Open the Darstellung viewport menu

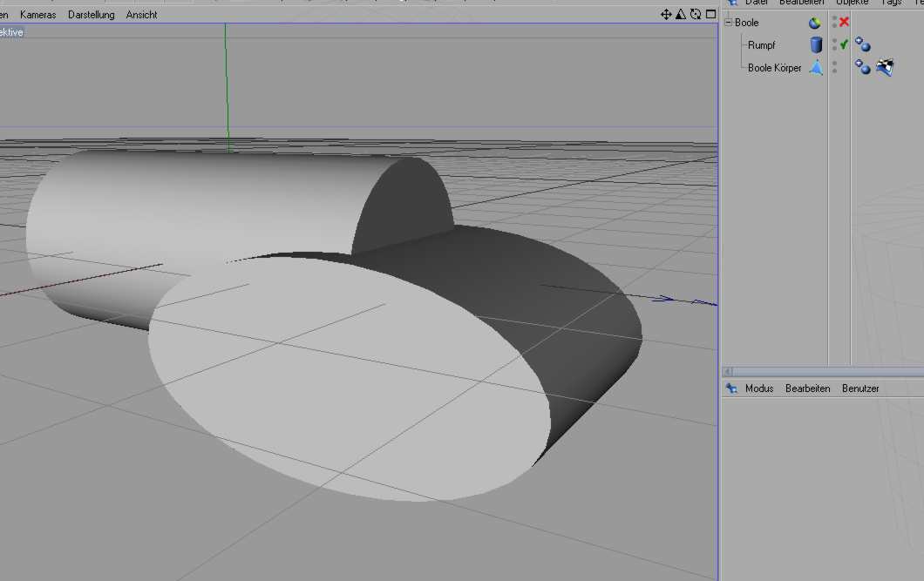click(91, 15)
